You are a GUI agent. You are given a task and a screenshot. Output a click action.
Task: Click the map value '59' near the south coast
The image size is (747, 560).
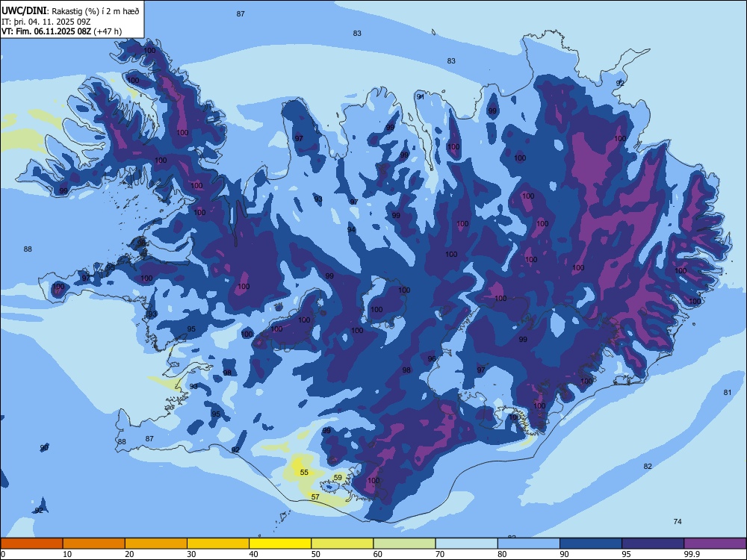[x=338, y=478]
